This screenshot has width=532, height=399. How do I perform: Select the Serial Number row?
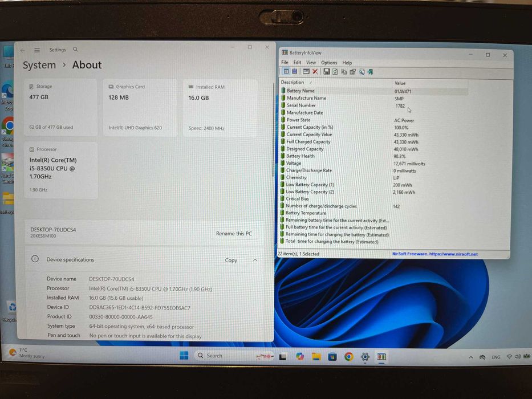[374, 105]
